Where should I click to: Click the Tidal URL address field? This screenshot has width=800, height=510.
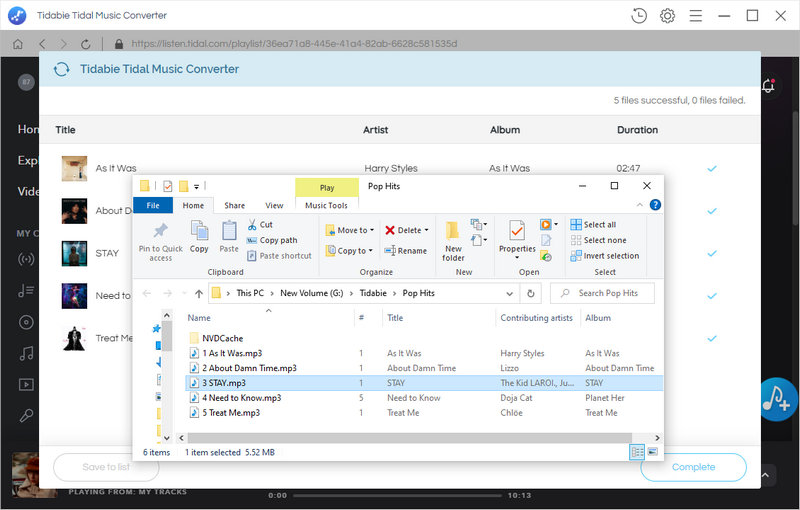(294, 44)
